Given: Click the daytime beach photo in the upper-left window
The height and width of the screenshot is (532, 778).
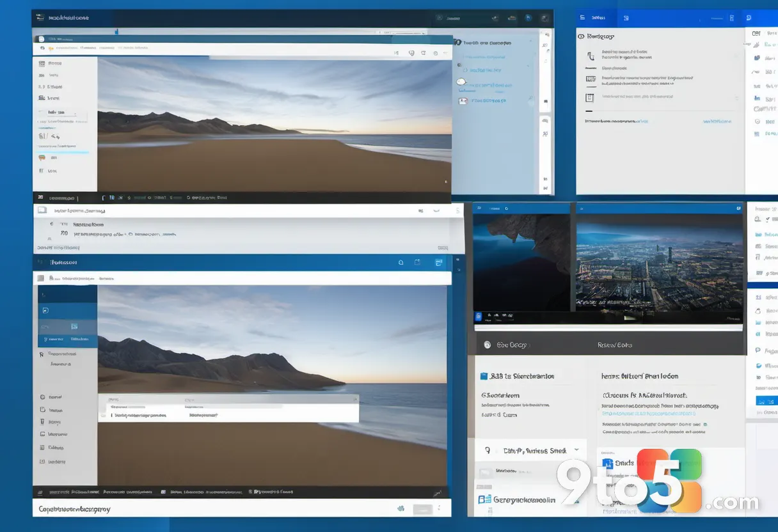Looking at the screenshot, I should [x=274, y=124].
